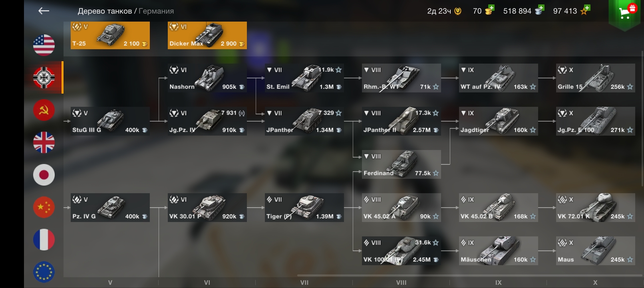644x288 pixels.
Task: Go back with the left arrow icon
Action: (44, 11)
